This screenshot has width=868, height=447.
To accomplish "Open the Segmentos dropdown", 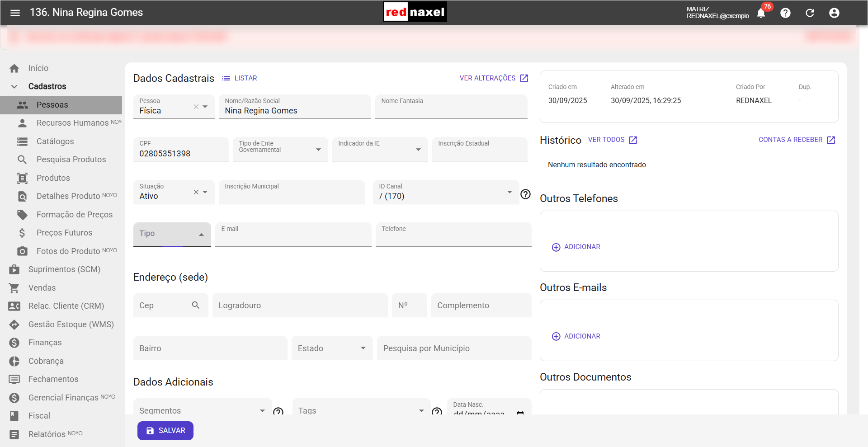I will [x=203, y=407].
